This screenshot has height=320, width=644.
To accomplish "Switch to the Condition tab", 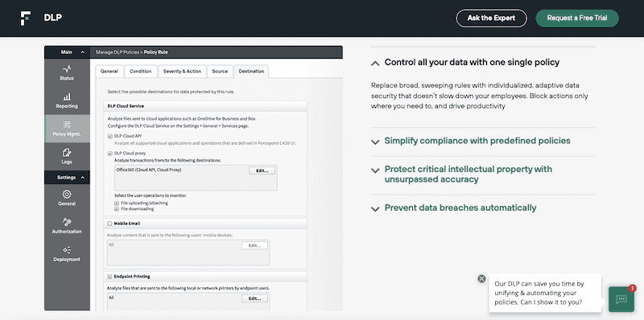I will (140, 71).
